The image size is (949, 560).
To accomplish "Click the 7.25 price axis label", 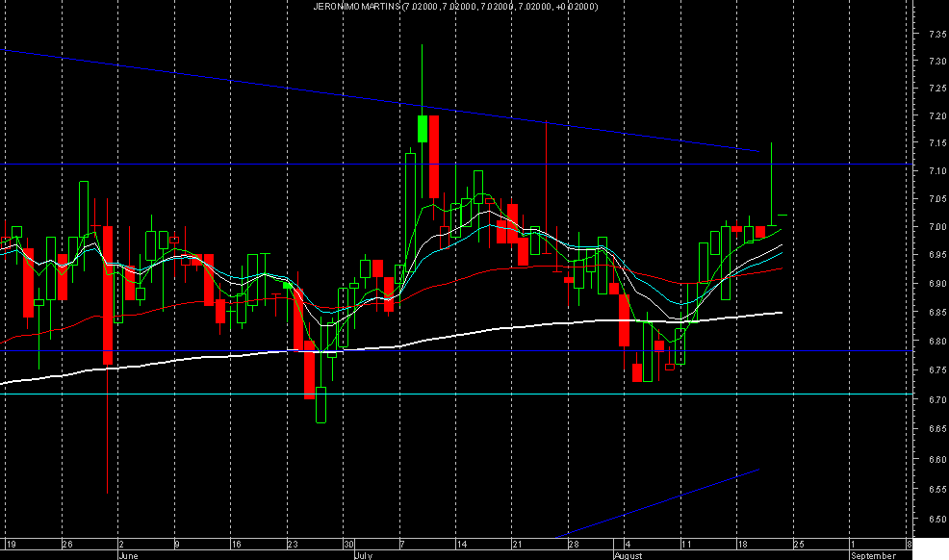I will pos(938,89).
